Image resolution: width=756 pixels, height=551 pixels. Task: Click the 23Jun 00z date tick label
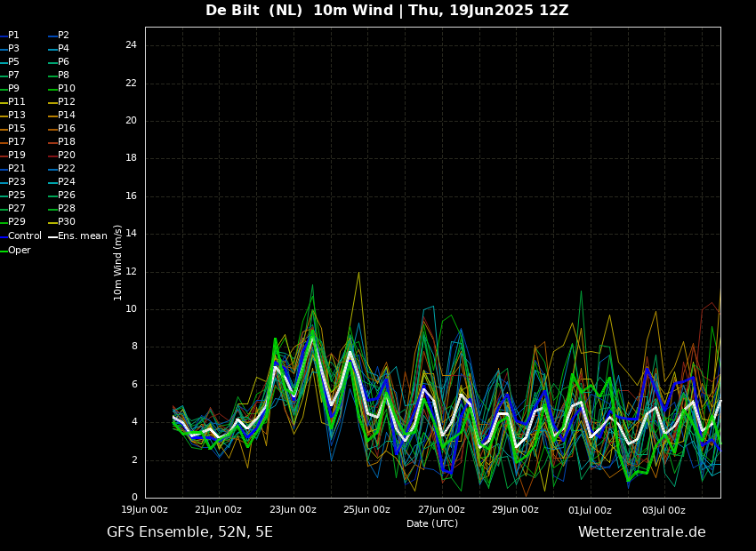tap(293, 510)
